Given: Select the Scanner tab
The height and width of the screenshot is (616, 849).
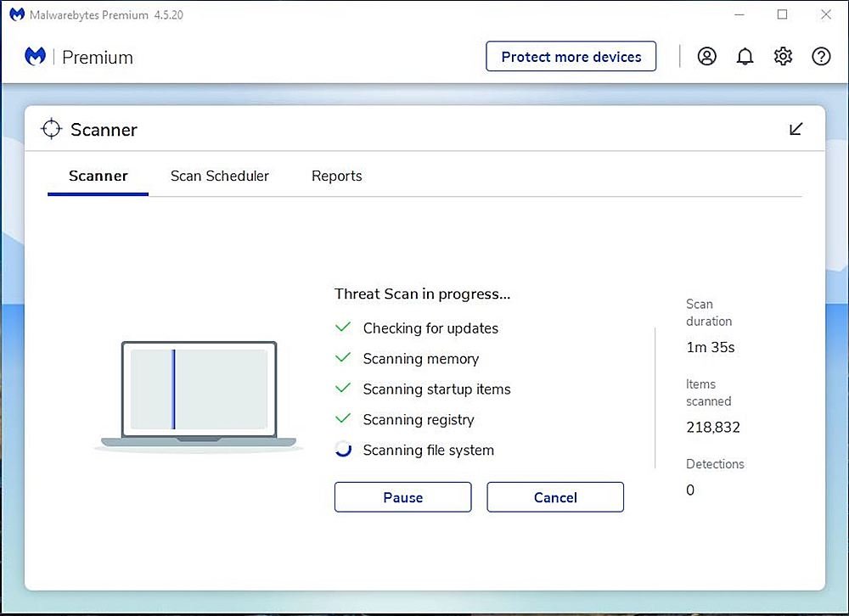Looking at the screenshot, I should pos(98,176).
